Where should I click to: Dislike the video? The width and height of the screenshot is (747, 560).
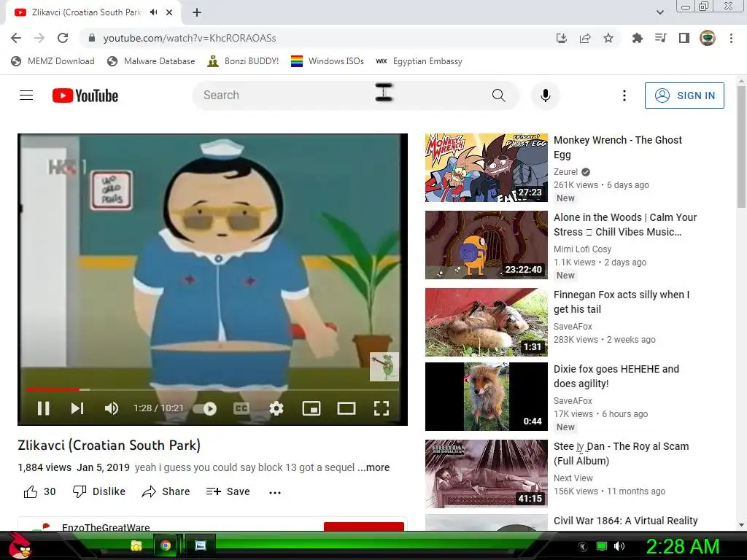(99, 491)
